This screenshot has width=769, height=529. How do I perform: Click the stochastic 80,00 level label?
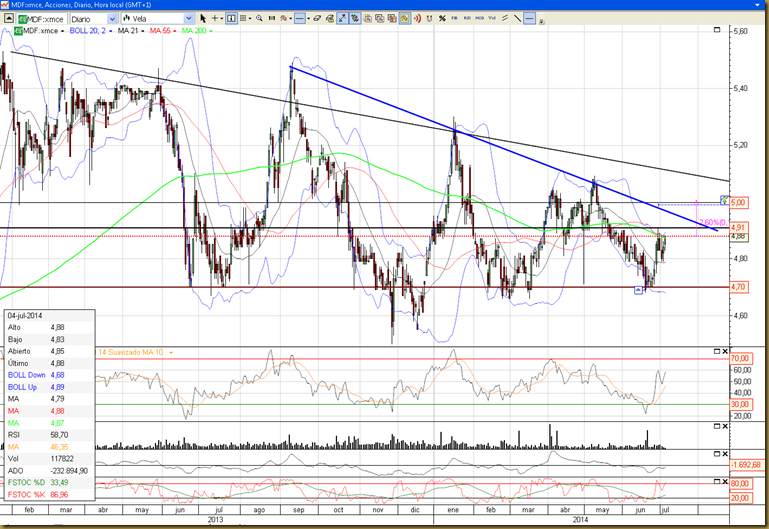[x=741, y=483]
